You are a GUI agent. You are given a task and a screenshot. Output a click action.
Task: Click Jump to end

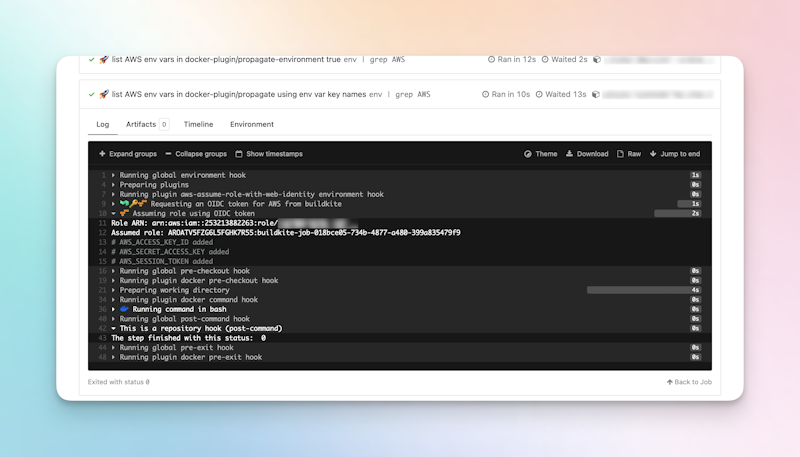[675, 154]
